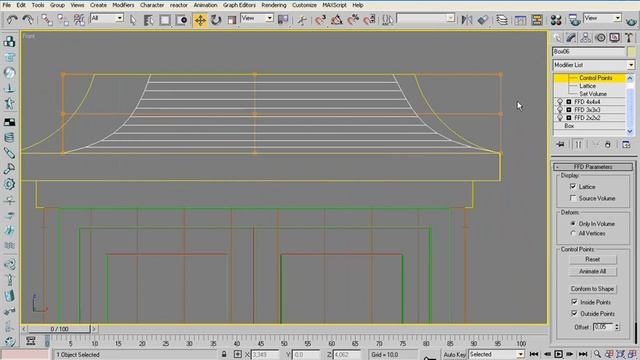Choose the Rectangular Selection Region tool
The height and width of the screenshot is (360, 640).
click(165, 20)
